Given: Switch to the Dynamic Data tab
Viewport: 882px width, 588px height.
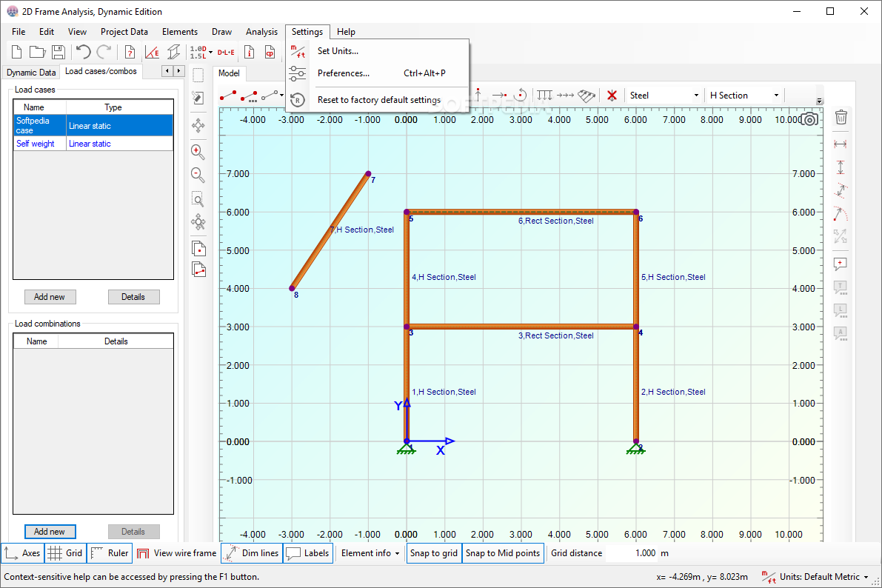Looking at the screenshot, I should 31,73.
